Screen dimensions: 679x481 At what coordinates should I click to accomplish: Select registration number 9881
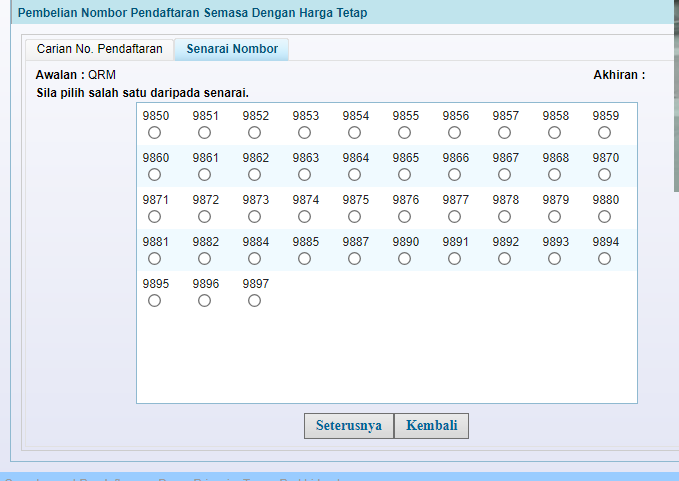155,259
